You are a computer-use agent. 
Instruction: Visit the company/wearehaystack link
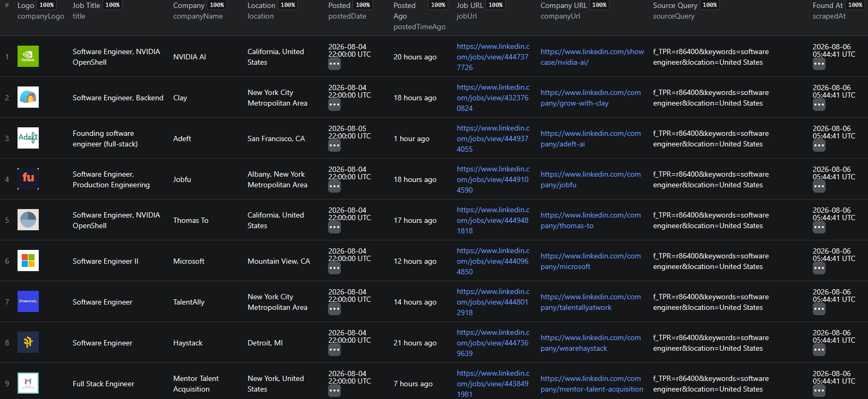pos(590,343)
